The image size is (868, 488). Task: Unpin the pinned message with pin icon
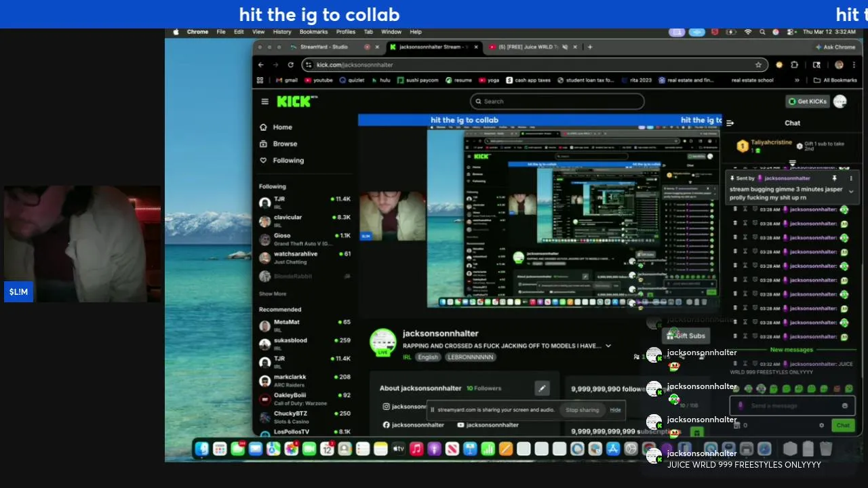834,178
